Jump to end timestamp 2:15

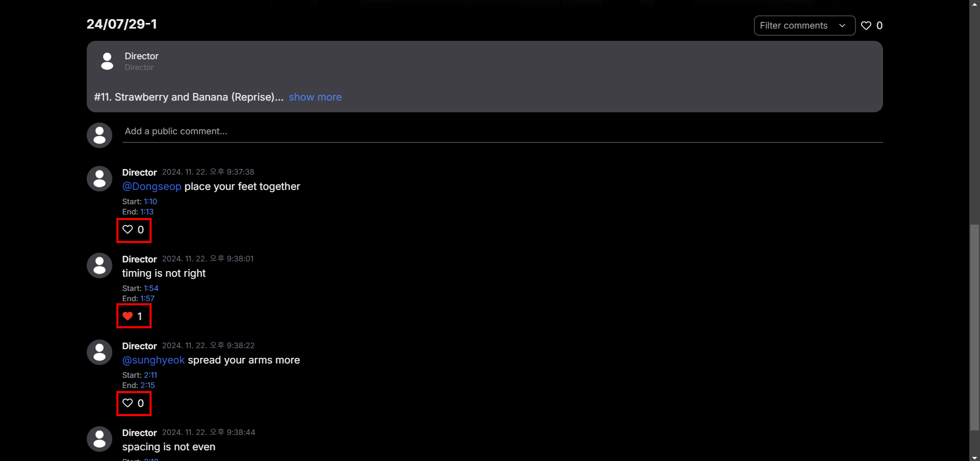pos(148,385)
